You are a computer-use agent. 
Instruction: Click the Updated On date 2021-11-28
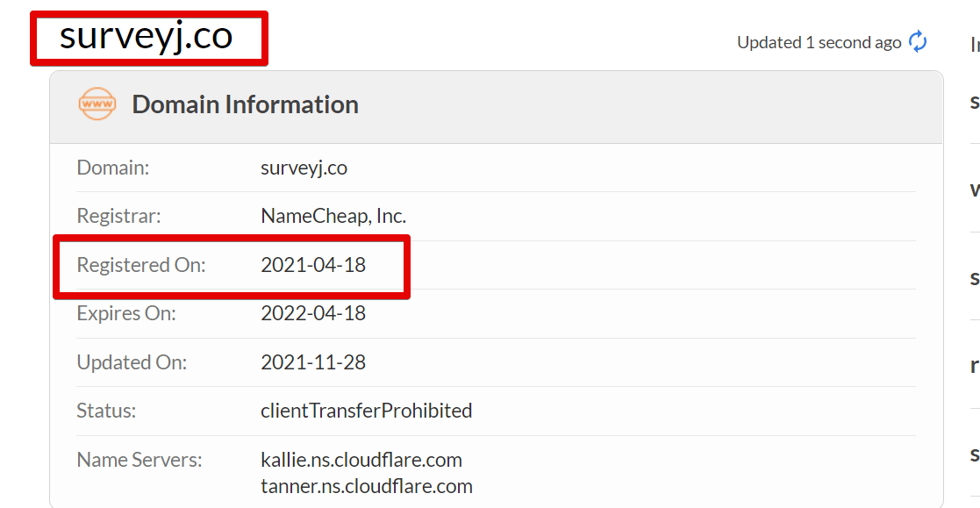[x=313, y=362]
